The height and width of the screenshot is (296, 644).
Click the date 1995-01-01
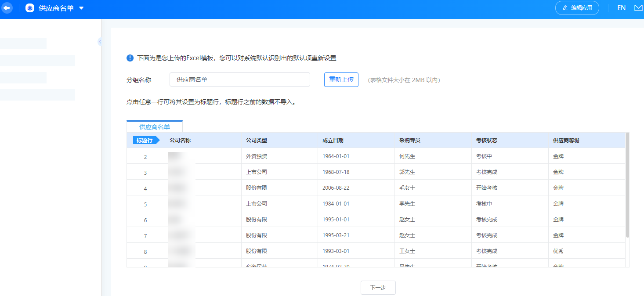tap(336, 220)
